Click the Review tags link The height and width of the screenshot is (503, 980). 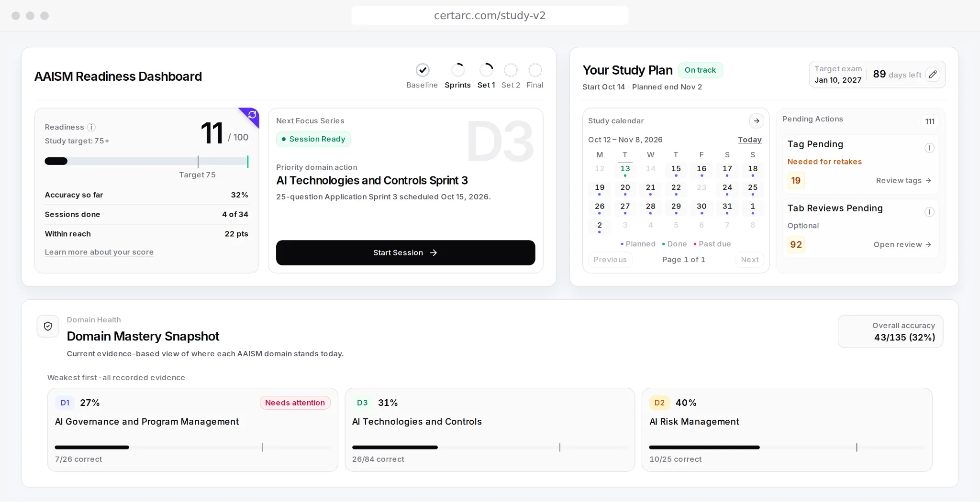(x=903, y=180)
